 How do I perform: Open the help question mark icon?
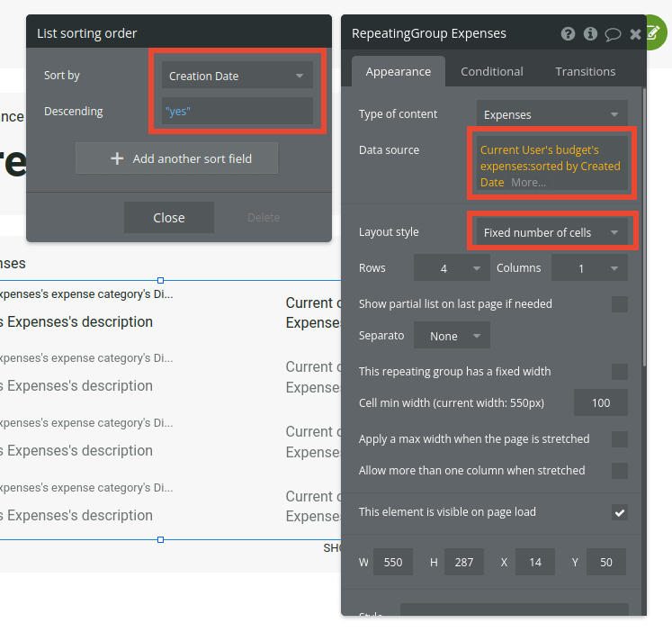(568, 33)
